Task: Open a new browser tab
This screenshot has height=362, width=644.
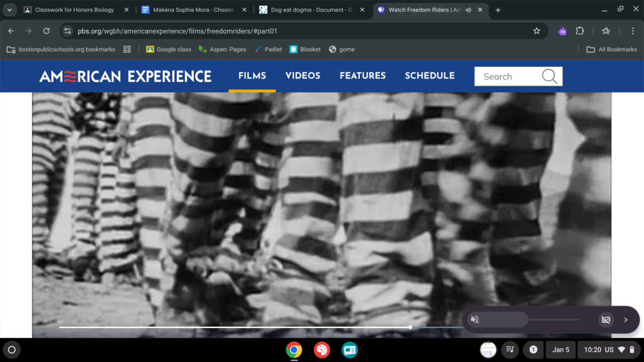Action: (498, 10)
